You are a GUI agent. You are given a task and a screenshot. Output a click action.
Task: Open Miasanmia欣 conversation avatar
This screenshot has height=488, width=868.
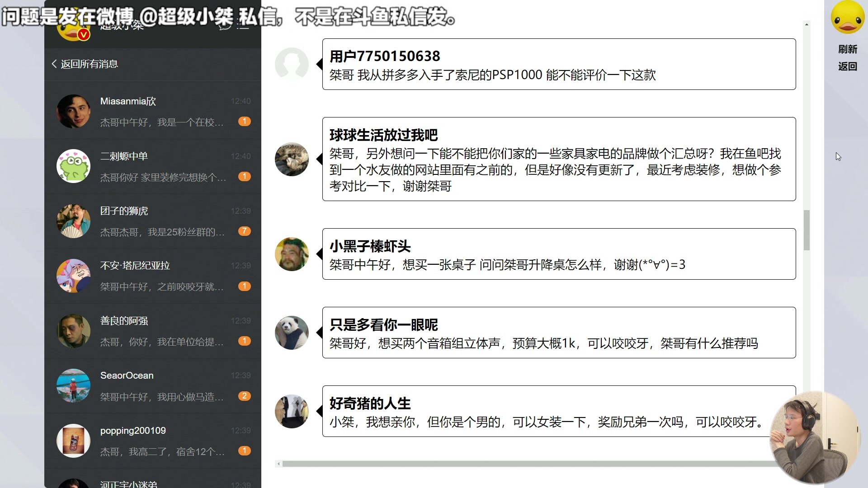73,111
